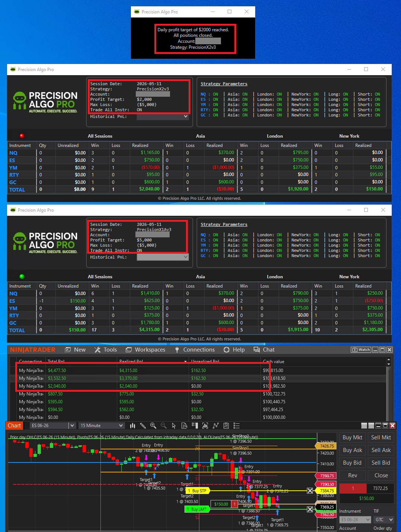Click GC instrument row in PrecisionX1Av3 window
401x532 pixels.
coord(199,323)
